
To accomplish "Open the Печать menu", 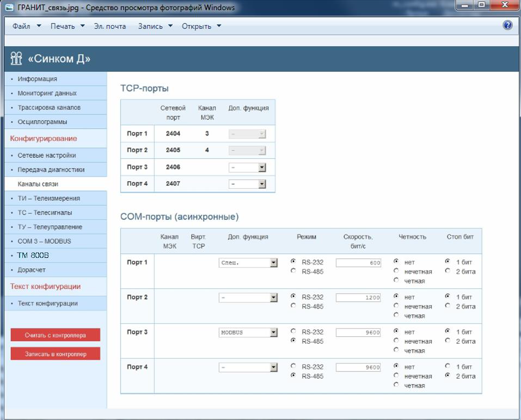I will point(68,26).
